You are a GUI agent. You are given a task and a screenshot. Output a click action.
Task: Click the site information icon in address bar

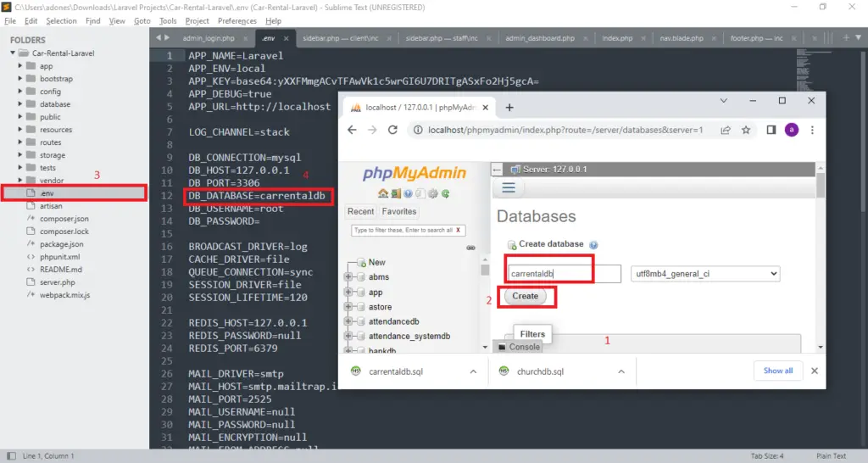[418, 130]
